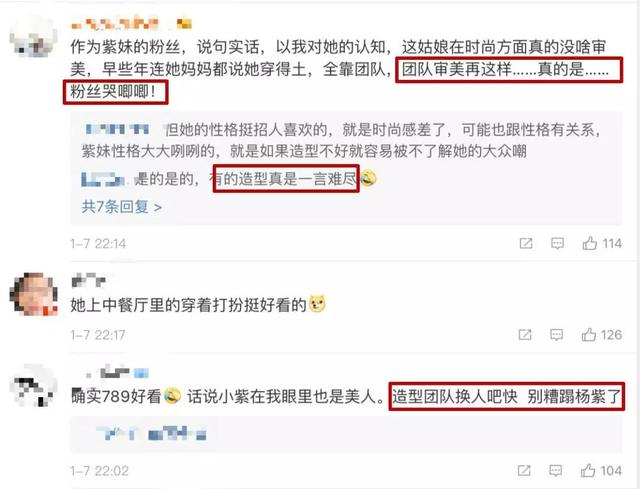Share the comment posted at 1-7 22:17
The image size is (640, 489).
(525, 335)
